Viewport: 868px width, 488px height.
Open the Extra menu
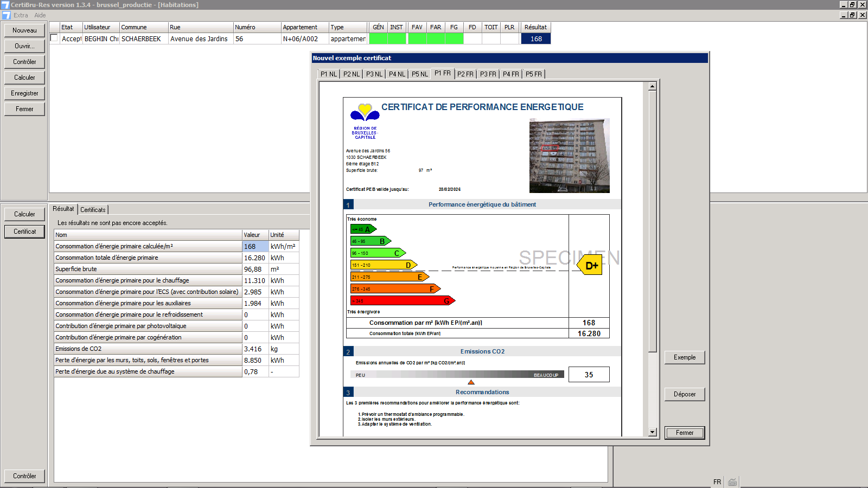coord(21,15)
